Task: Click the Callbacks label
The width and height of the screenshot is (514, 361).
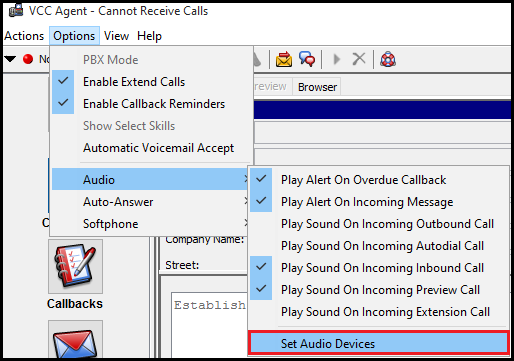Action: [75, 304]
